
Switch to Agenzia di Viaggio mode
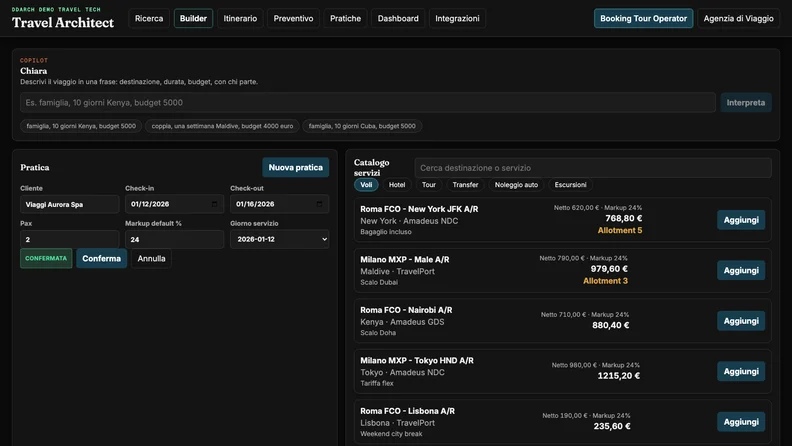pyautogui.click(x=738, y=19)
